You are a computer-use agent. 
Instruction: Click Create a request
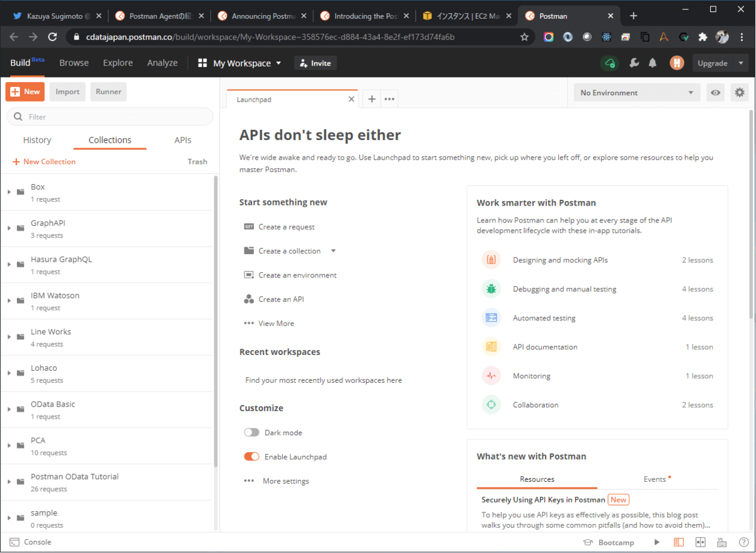(279, 227)
